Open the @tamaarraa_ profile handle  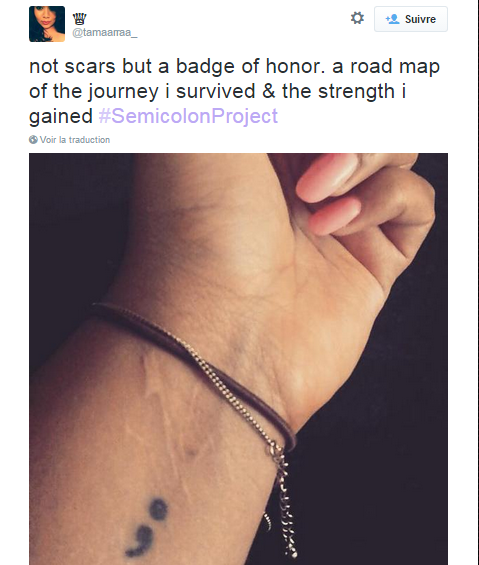tap(105, 33)
